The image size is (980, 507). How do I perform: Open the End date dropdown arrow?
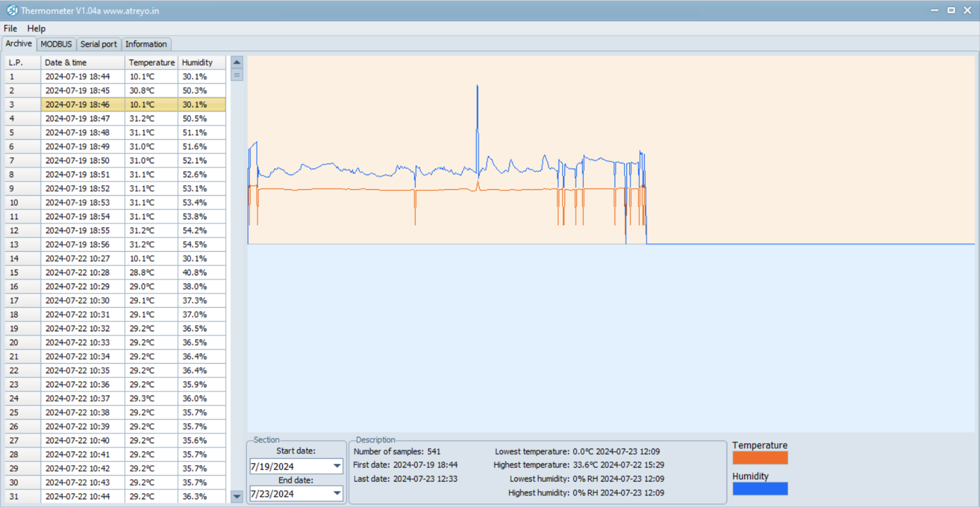[x=337, y=493]
